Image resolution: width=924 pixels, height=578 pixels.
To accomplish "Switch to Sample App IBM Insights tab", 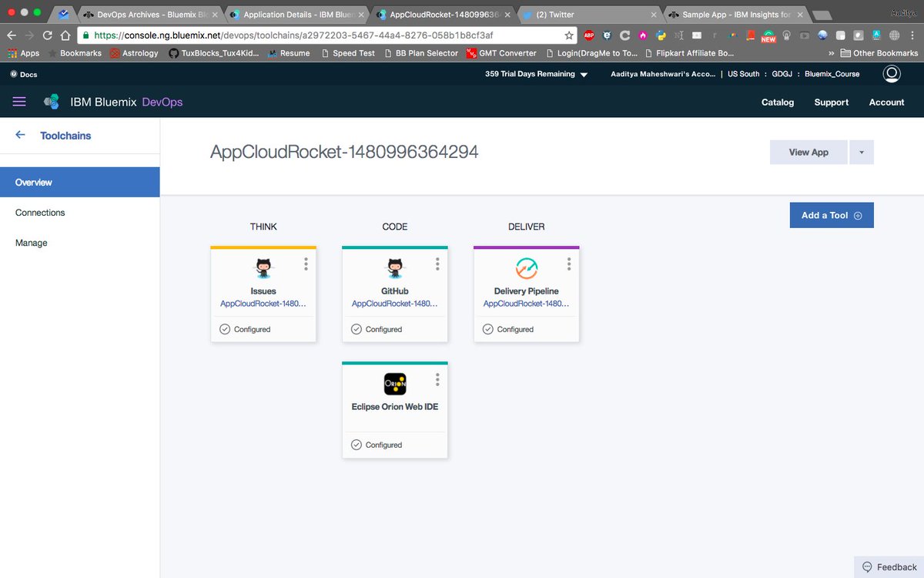I will coord(735,14).
